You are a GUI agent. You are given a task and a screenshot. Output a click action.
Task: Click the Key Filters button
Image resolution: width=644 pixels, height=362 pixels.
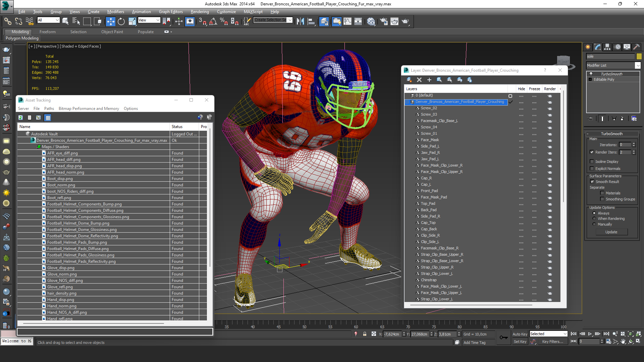[552, 342]
